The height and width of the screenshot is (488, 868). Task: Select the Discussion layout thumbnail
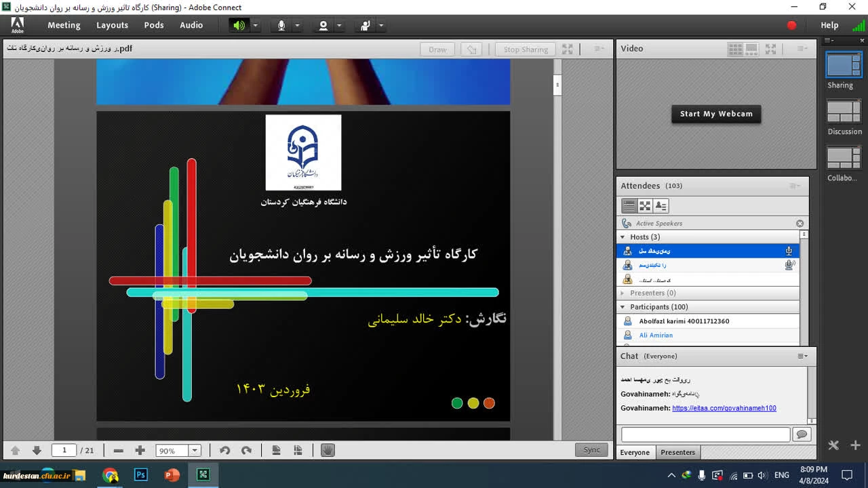pyautogui.click(x=844, y=112)
